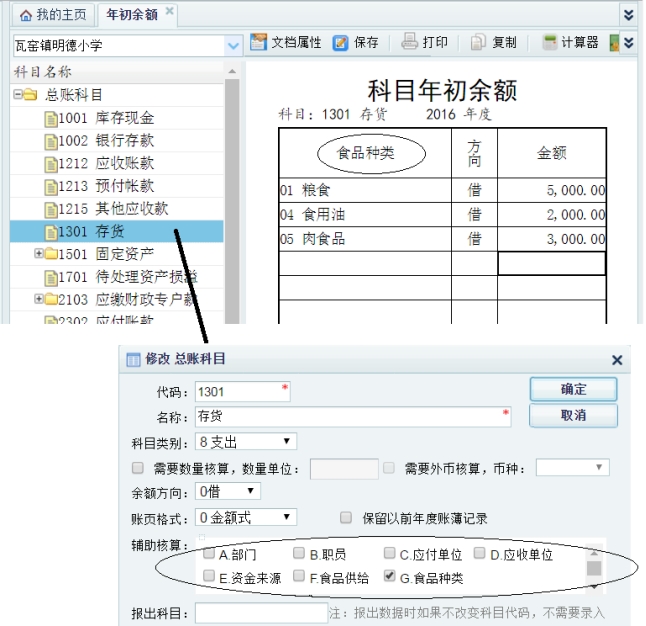Expand the toolbar overflow chevron

628,42
